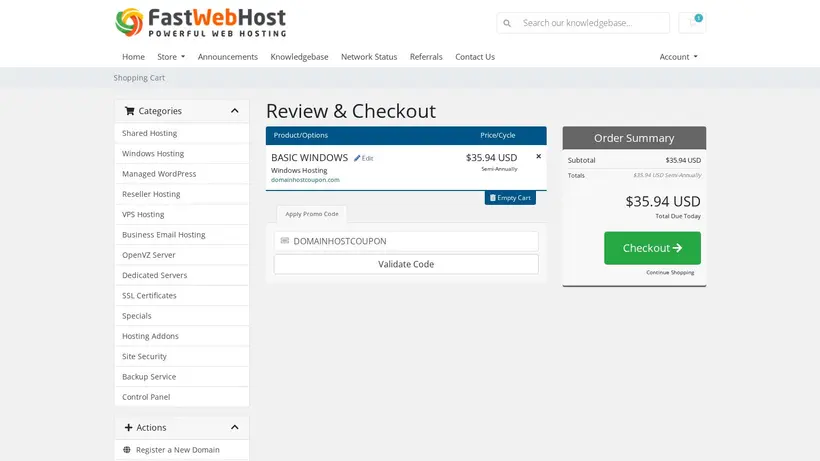Select the Apply Promo Code tab
Screen dimensions: 820x461
tap(312, 214)
